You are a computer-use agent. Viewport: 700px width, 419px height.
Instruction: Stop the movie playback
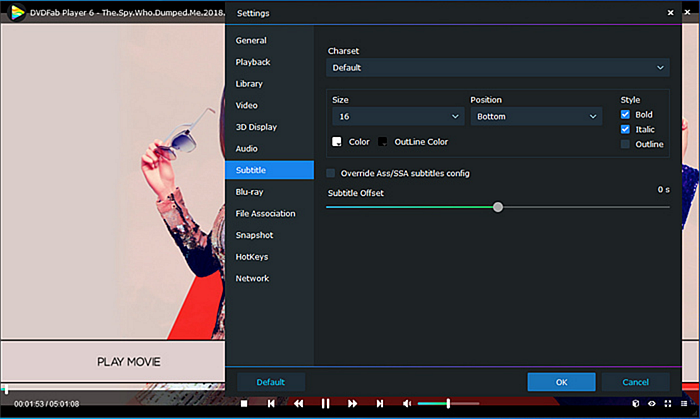click(x=243, y=404)
